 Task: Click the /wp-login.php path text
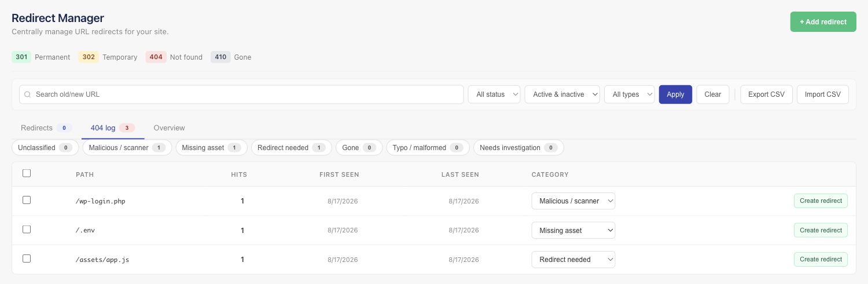click(x=101, y=201)
